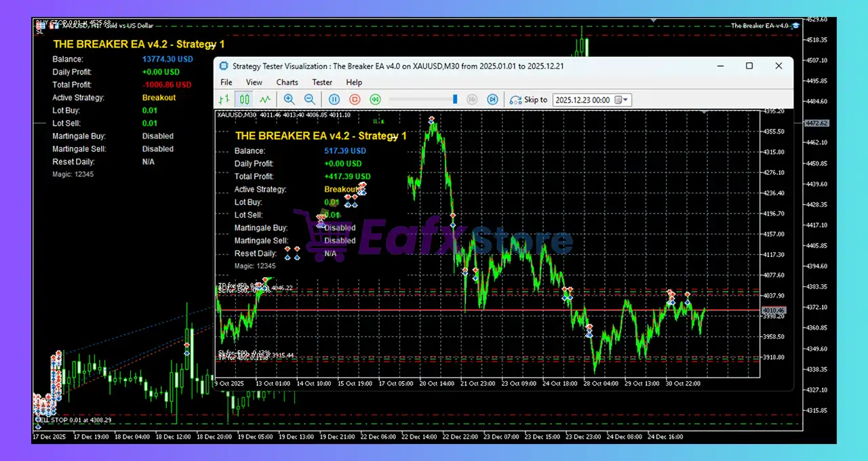Click The Breaker EA v4.0 expert icon

796,26
